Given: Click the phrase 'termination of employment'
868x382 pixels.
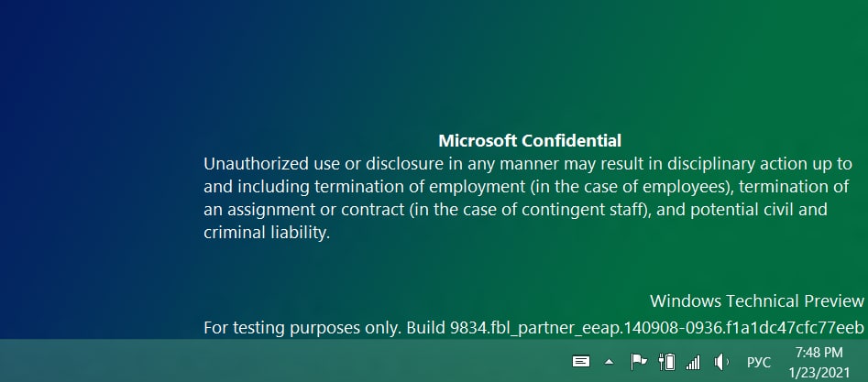Looking at the screenshot, I should pyautogui.click(x=420, y=187).
